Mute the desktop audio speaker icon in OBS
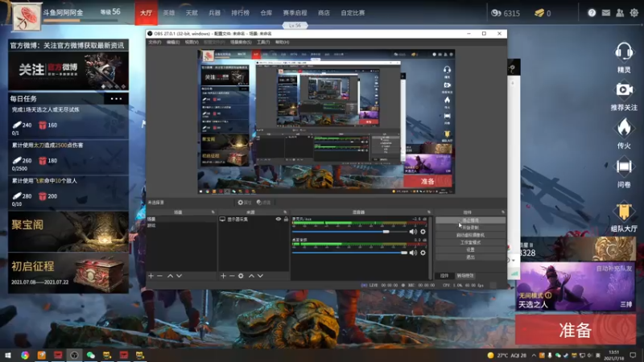Image resolution: width=644 pixels, height=362 pixels. pyautogui.click(x=413, y=253)
